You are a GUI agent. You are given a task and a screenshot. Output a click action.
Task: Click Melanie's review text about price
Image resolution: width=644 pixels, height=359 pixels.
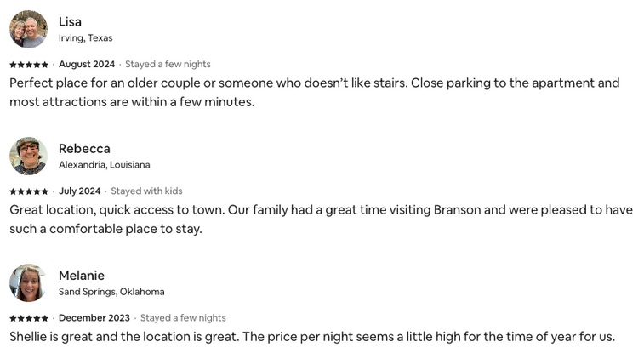311,336
